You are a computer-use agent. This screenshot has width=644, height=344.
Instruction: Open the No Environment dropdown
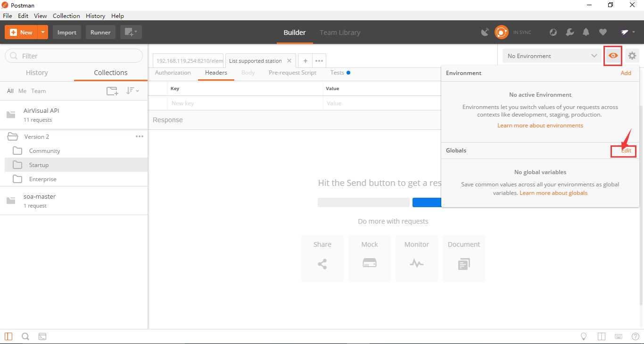coord(552,56)
